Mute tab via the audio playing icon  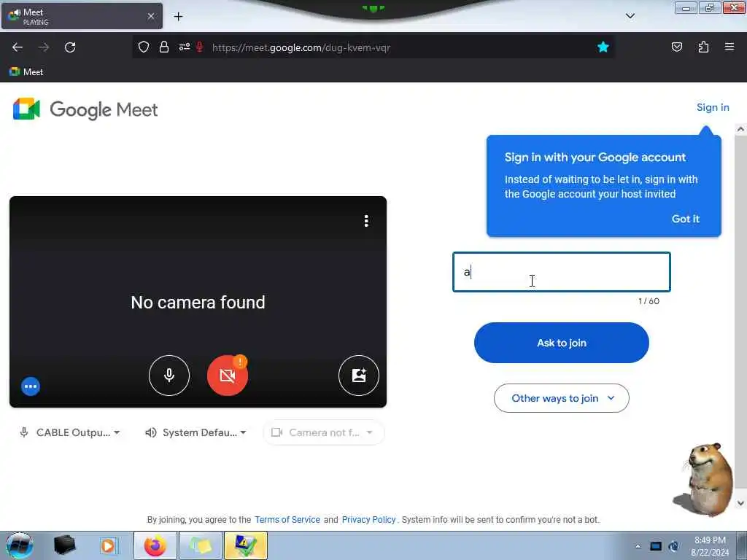(x=15, y=13)
